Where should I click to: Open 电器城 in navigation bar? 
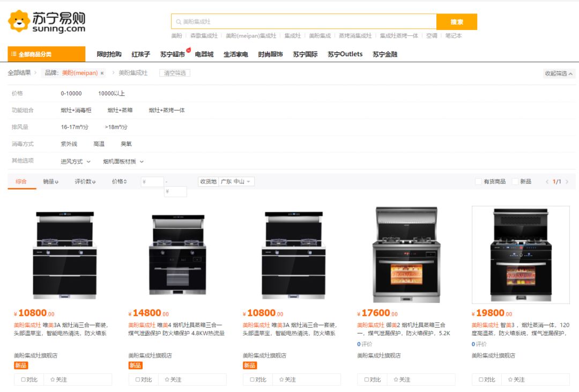click(204, 54)
